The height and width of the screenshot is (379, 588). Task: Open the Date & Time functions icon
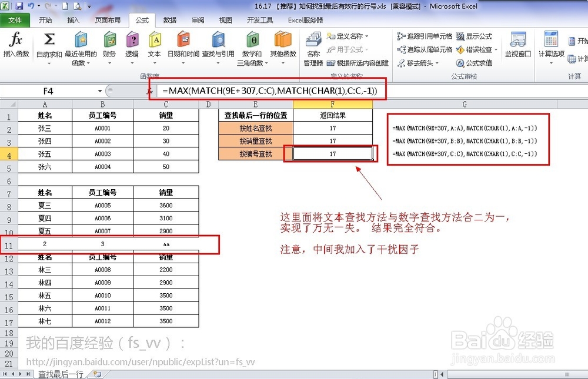coord(183,40)
